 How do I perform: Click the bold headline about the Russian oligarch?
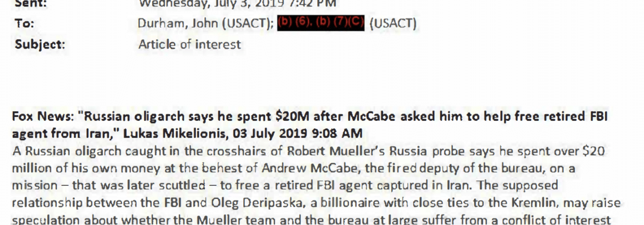pyautogui.click(x=309, y=124)
